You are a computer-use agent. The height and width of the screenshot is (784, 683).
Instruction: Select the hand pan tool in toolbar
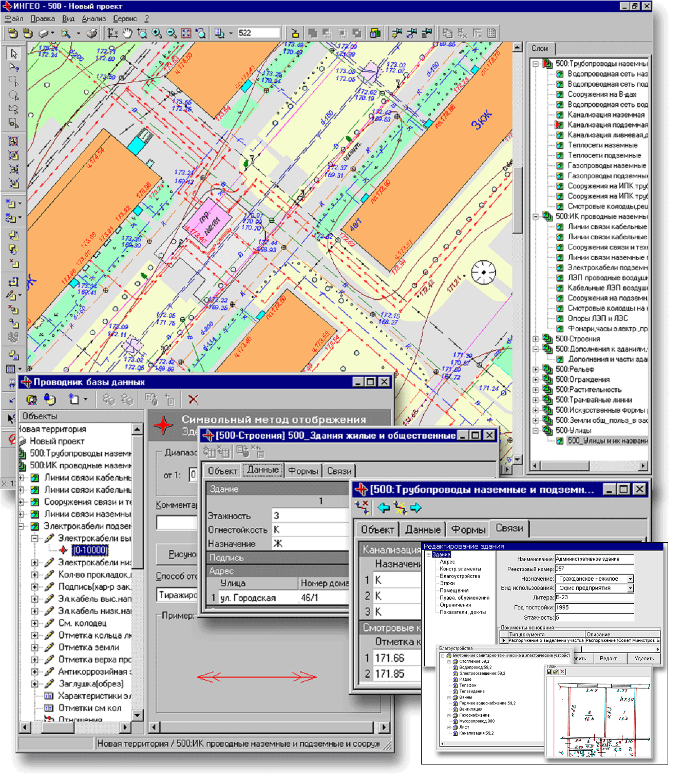click(127, 33)
